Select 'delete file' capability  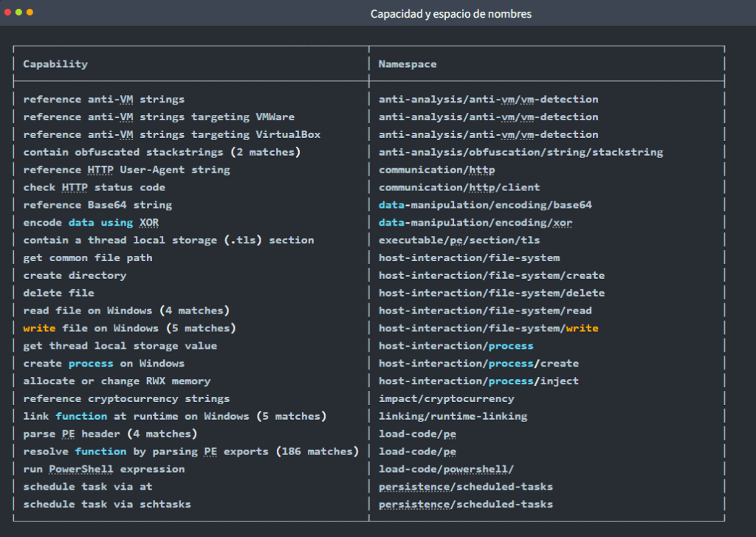[59, 293]
